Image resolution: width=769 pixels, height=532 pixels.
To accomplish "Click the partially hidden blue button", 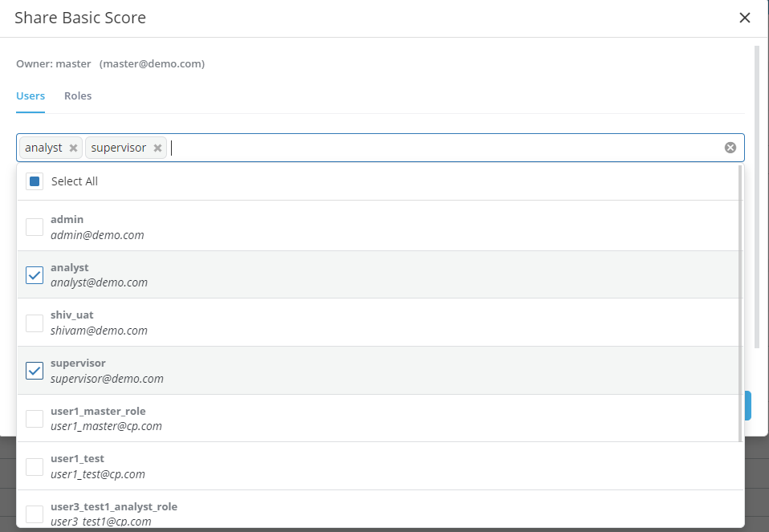I will point(748,406).
